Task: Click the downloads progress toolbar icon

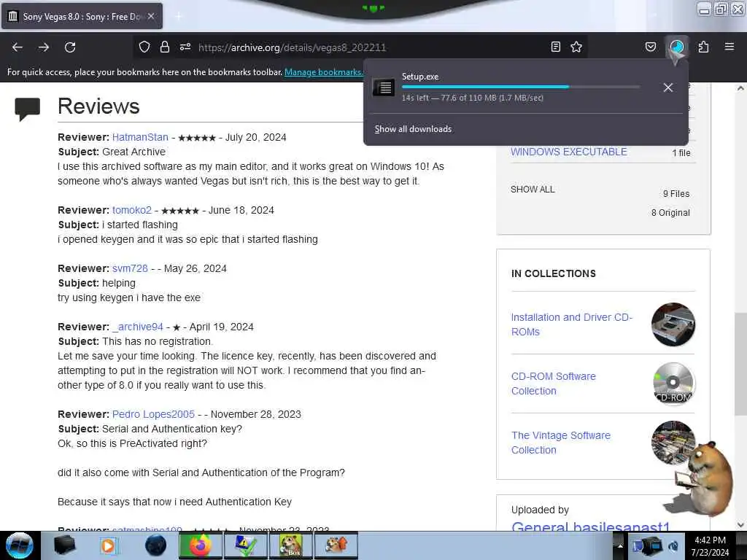Action: 677,47
